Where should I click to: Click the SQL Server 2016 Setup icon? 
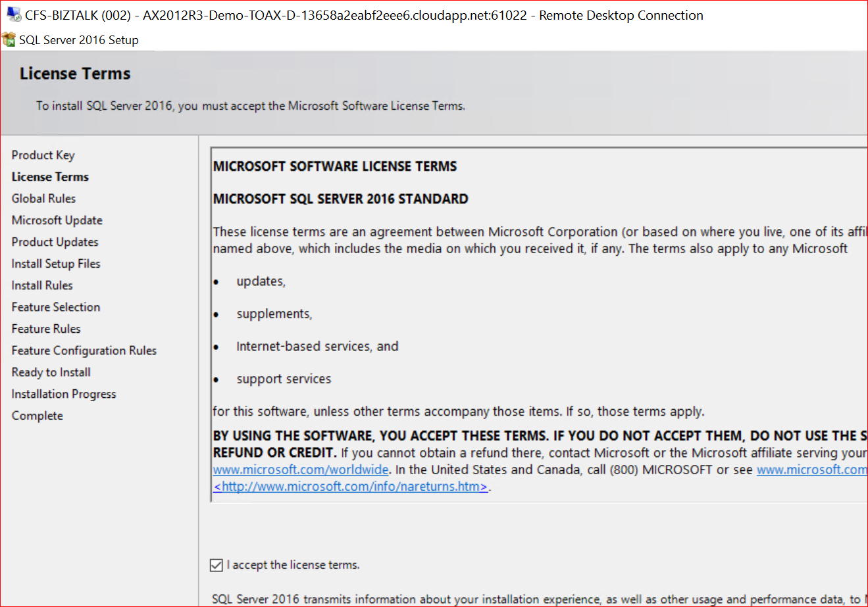pyautogui.click(x=9, y=39)
